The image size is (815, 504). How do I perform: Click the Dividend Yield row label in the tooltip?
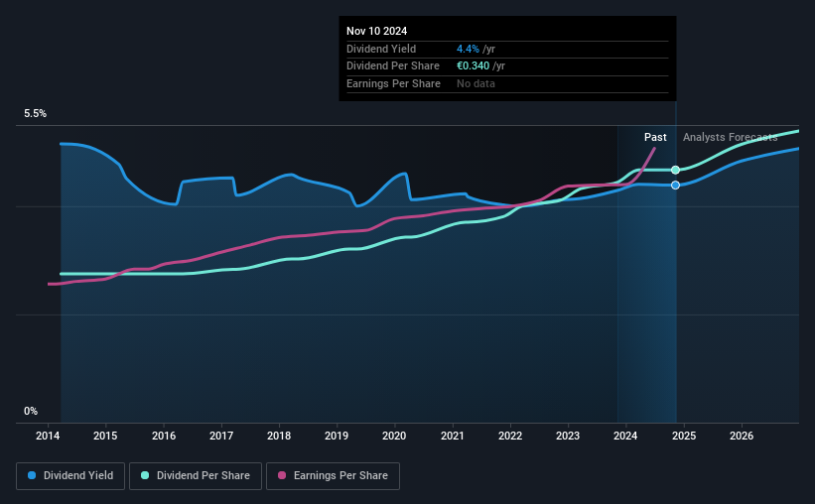point(381,49)
